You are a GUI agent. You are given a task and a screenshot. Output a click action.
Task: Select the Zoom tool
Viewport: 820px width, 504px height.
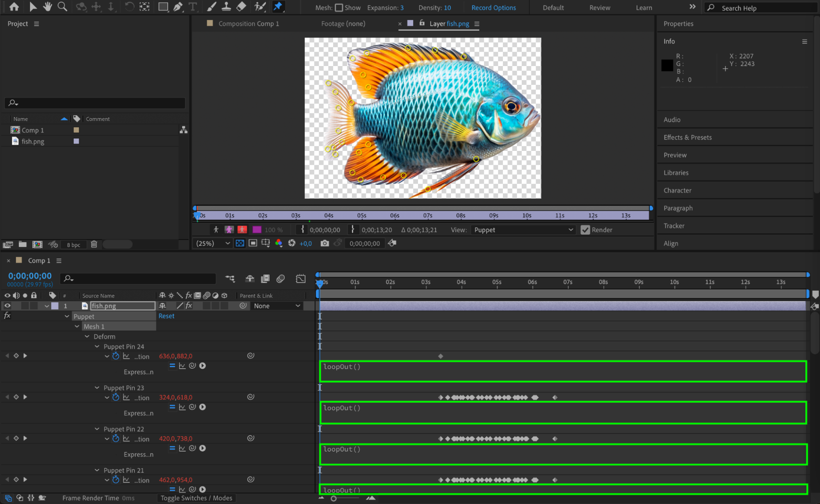pos(62,7)
